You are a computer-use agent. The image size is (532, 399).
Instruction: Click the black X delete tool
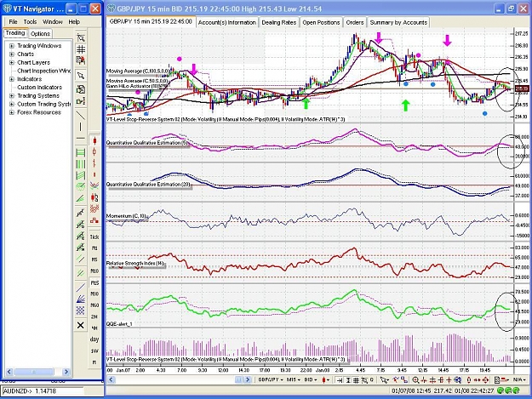(x=80, y=326)
